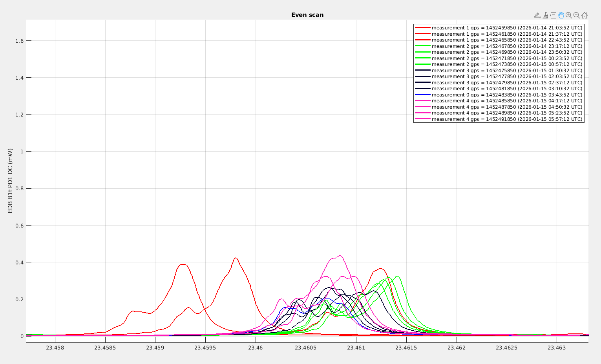Activate the Zoom In magnifier
Screen dimensions: 601x364
[x=569, y=15]
